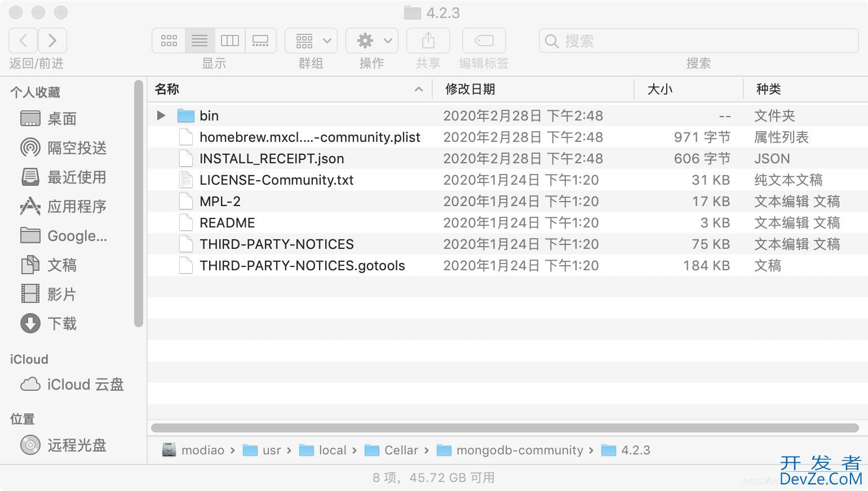868x491 pixels.
Task: Click the 971 字节 size cell
Action: click(702, 137)
